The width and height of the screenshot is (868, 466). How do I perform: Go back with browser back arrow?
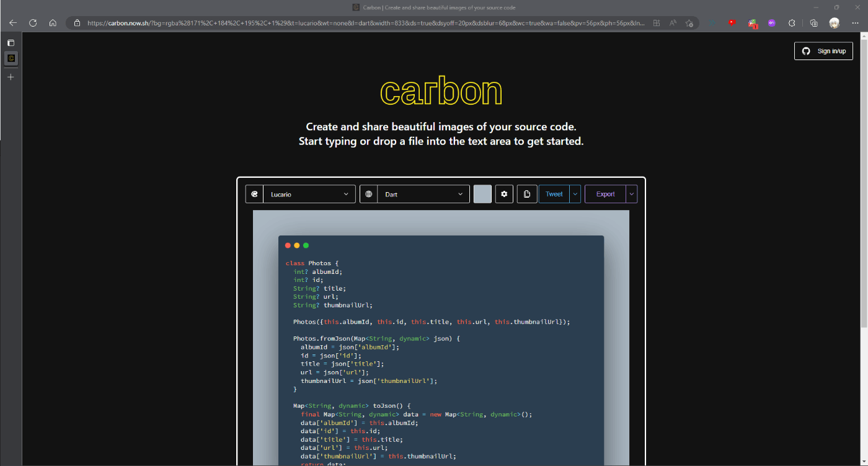click(13, 23)
